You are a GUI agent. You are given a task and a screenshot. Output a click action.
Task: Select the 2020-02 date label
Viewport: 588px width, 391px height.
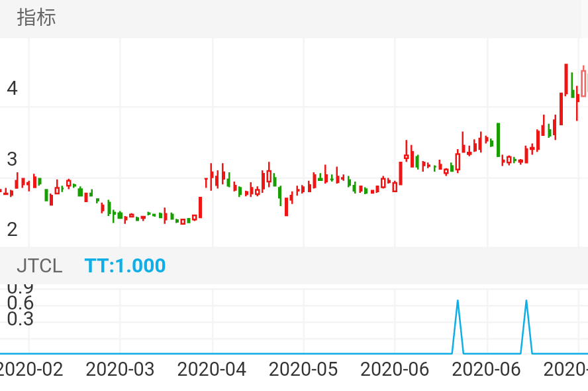[x=30, y=369]
